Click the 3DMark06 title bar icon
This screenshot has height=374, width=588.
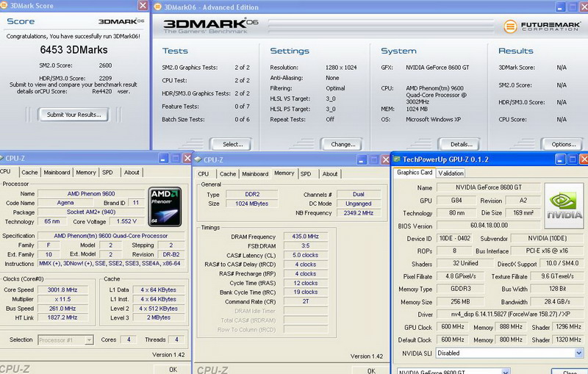(x=158, y=7)
